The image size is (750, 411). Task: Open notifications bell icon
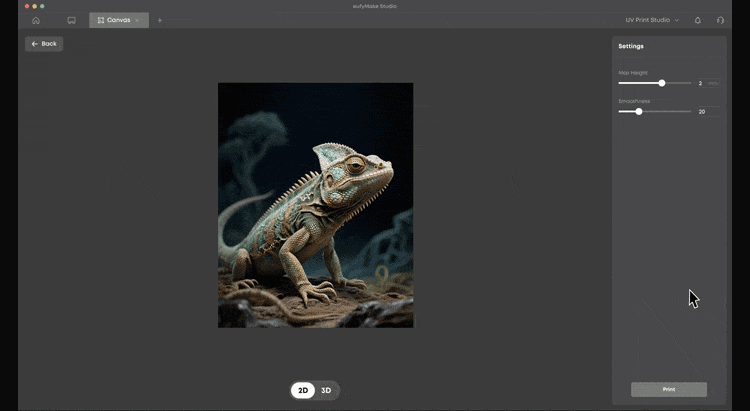coord(697,20)
